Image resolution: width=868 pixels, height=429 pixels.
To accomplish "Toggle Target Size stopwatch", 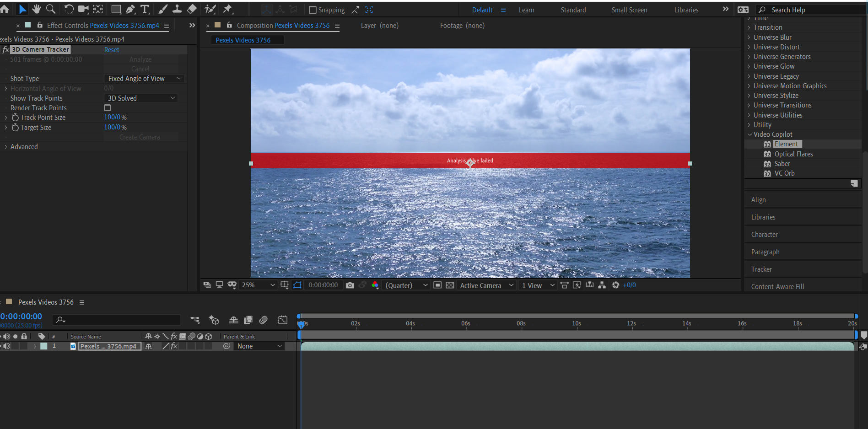I will click(15, 128).
